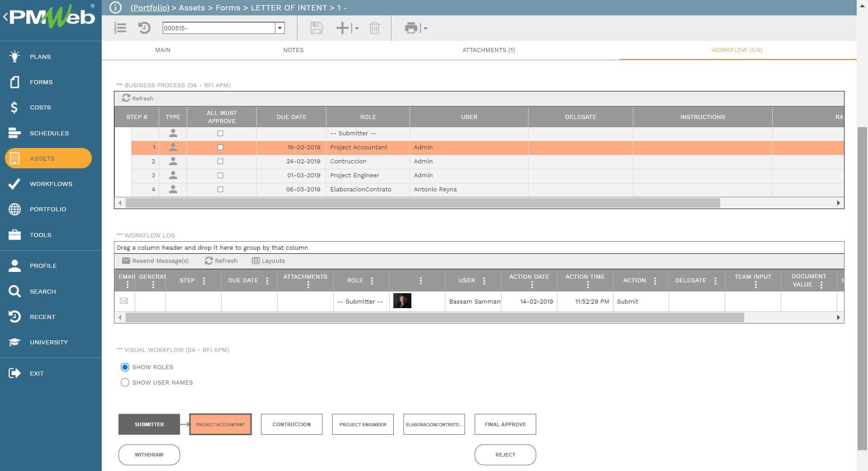Click the history clock toolbar icon
This screenshot has height=471, width=868.
coord(144,28)
